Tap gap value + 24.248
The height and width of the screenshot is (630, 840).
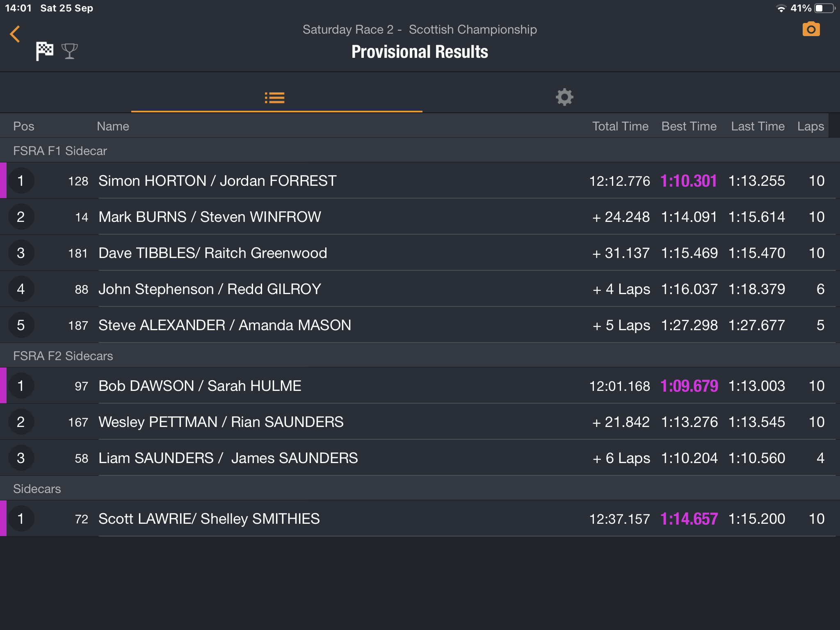pyautogui.click(x=621, y=217)
